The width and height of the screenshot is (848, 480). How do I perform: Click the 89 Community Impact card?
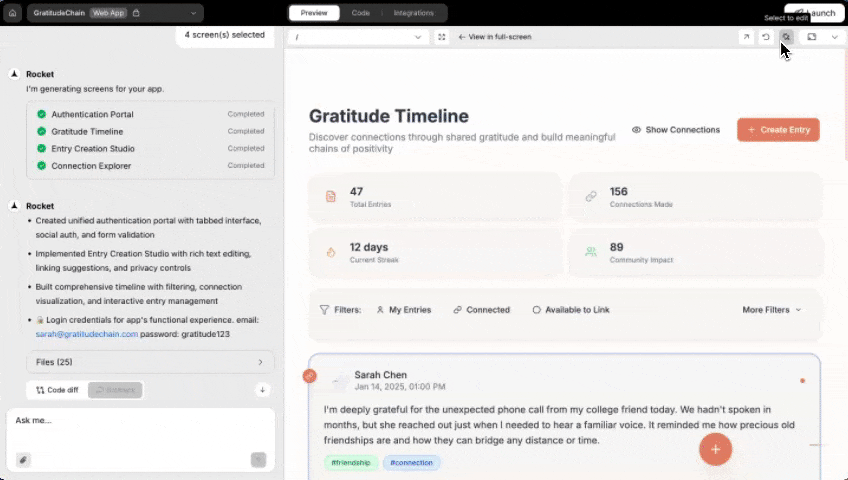pos(695,252)
